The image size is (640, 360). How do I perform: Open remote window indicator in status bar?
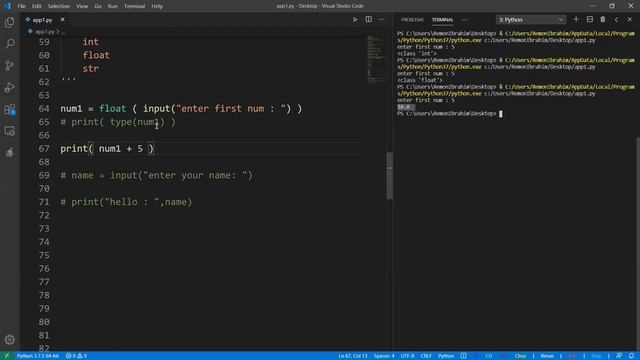click(x=7, y=356)
